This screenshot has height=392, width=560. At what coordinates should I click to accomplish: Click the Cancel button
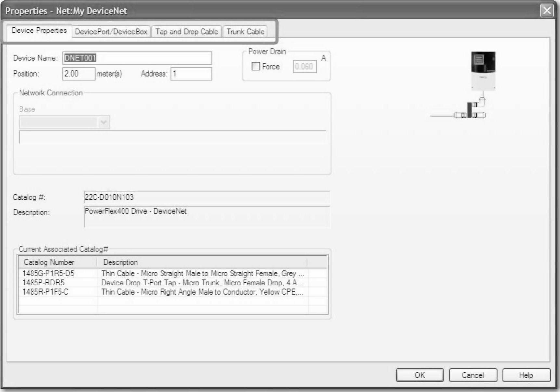click(473, 375)
